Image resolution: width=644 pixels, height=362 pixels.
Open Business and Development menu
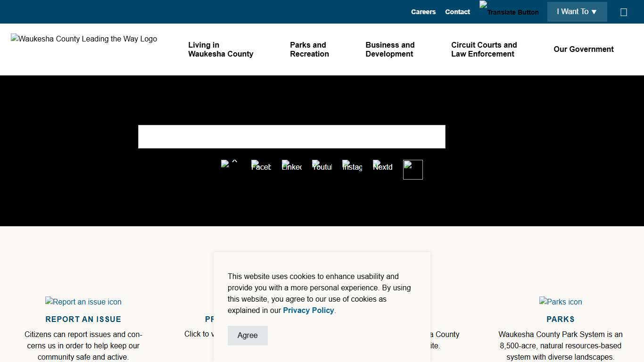pyautogui.click(x=390, y=49)
